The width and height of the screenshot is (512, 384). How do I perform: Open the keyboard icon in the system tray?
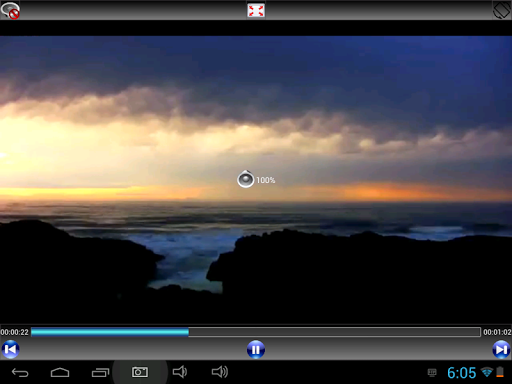point(432,372)
